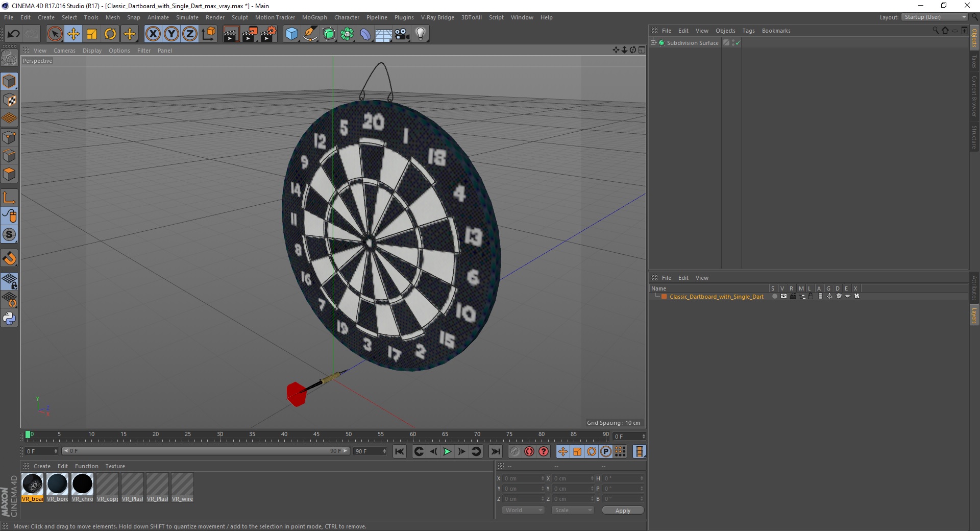Open the Sculpt menu
This screenshot has width=980, height=531.
[239, 17]
